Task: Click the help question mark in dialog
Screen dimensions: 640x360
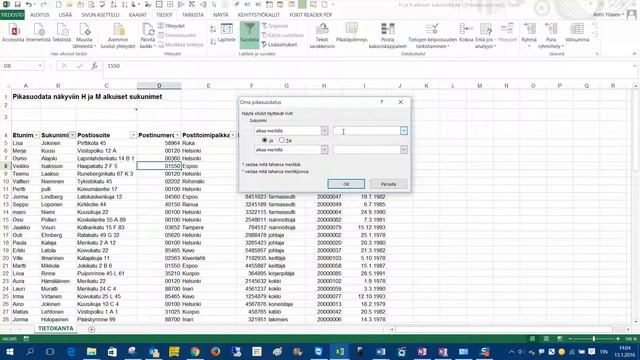Action: point(382,102)
